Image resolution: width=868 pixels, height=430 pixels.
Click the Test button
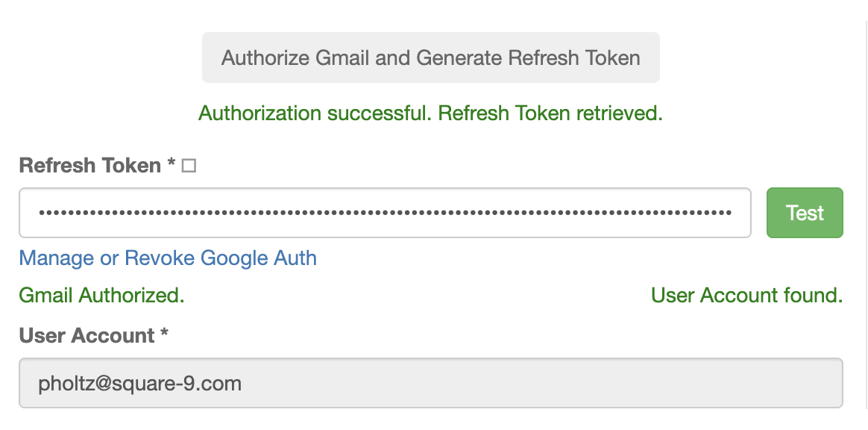805,213
